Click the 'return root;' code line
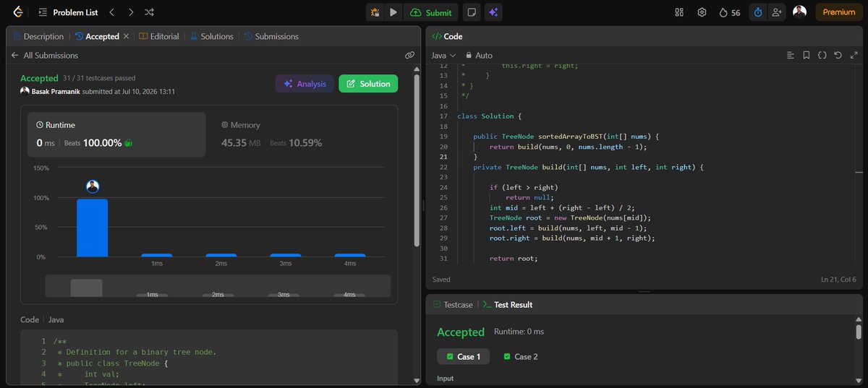Screen dimensions: 868x388 pyautogui.click(x=514, y=258)
